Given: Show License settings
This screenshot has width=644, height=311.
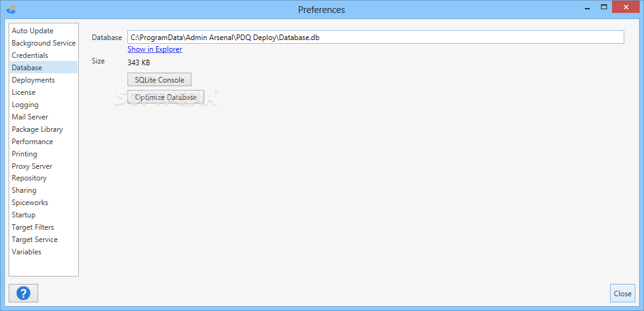Looking at the screenshot, I should point(44,92).
